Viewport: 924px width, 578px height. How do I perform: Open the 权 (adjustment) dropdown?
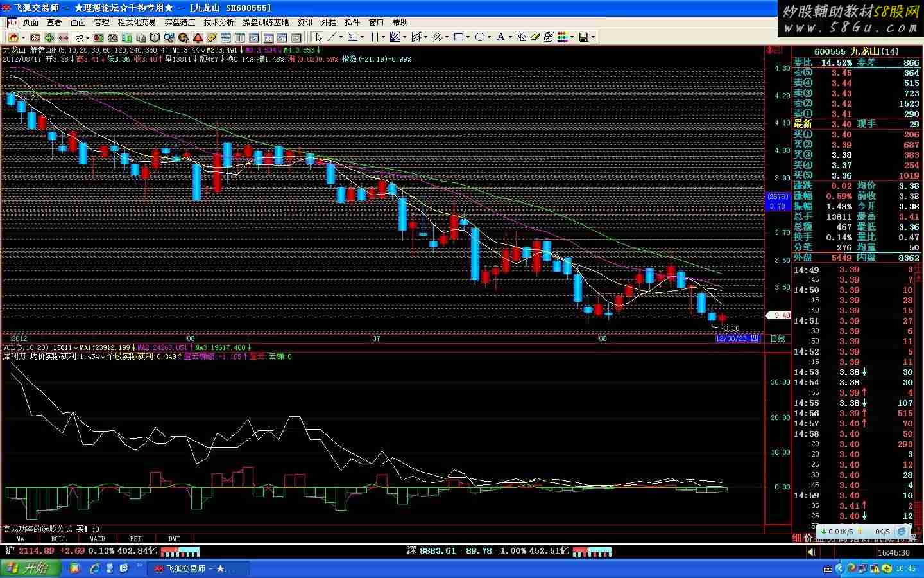82,37
